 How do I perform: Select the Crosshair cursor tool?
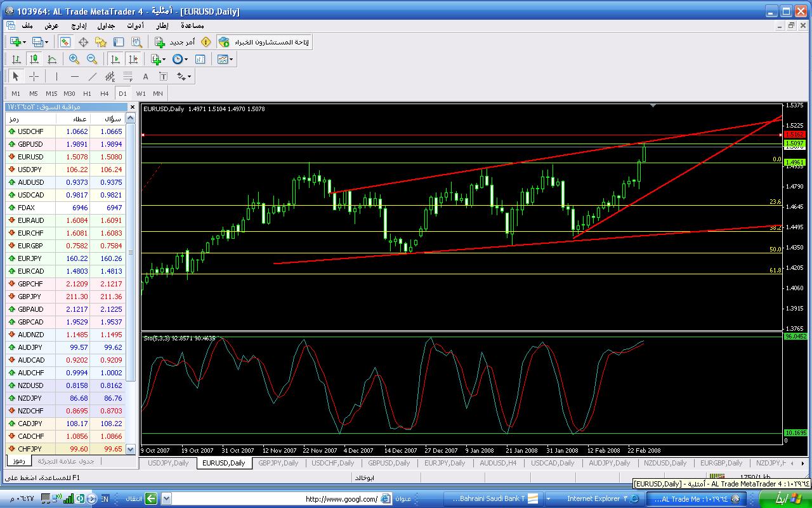coord(34,76)
